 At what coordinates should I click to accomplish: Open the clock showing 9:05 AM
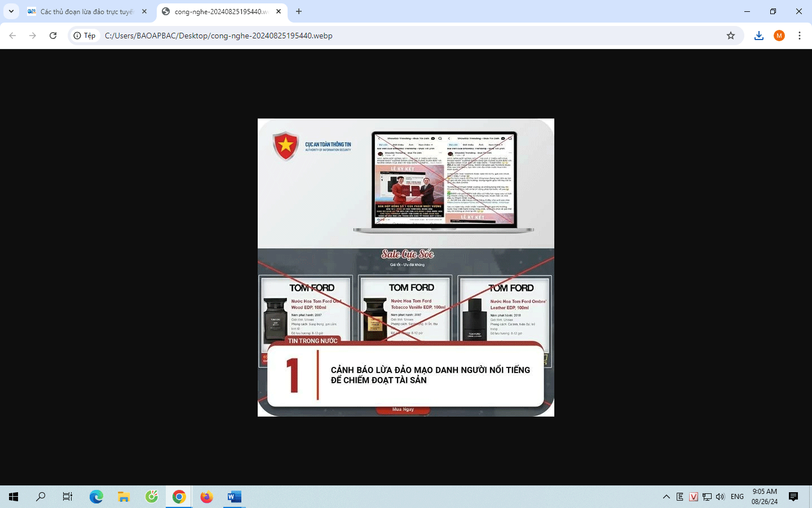pyautogui.click(x=765, y=497)
